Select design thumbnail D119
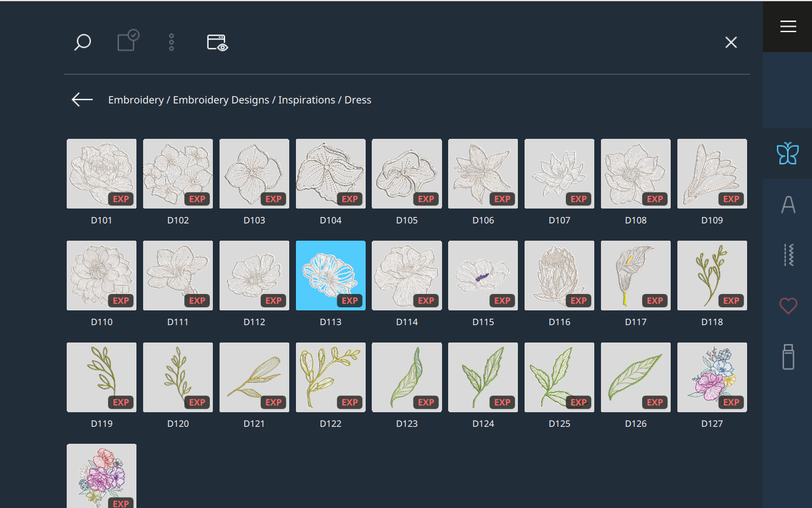Screen dimensions: 812x508 point(101,378)
